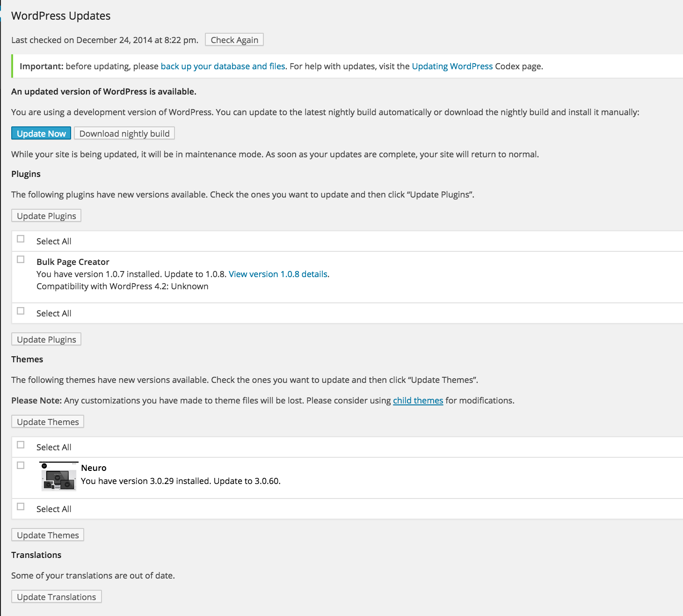Click the Update Translations button
683x616 pixels.
pyautogui.click(x=57, y=597)
